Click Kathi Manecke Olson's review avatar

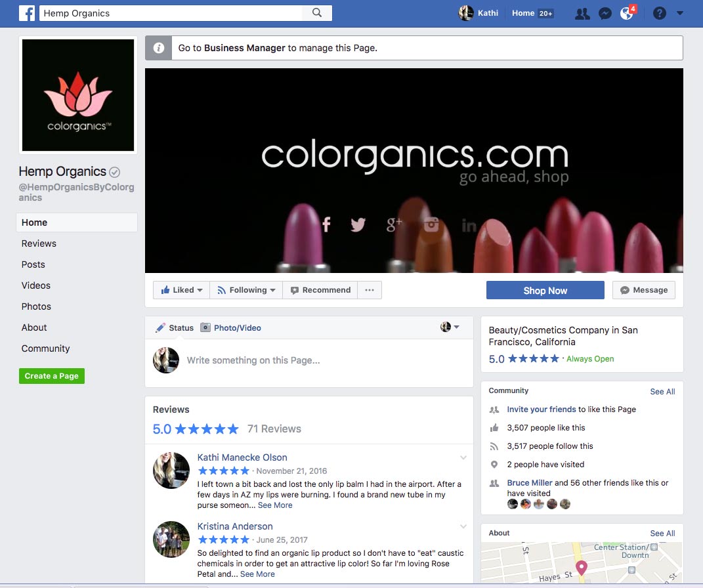click(171, 471)
